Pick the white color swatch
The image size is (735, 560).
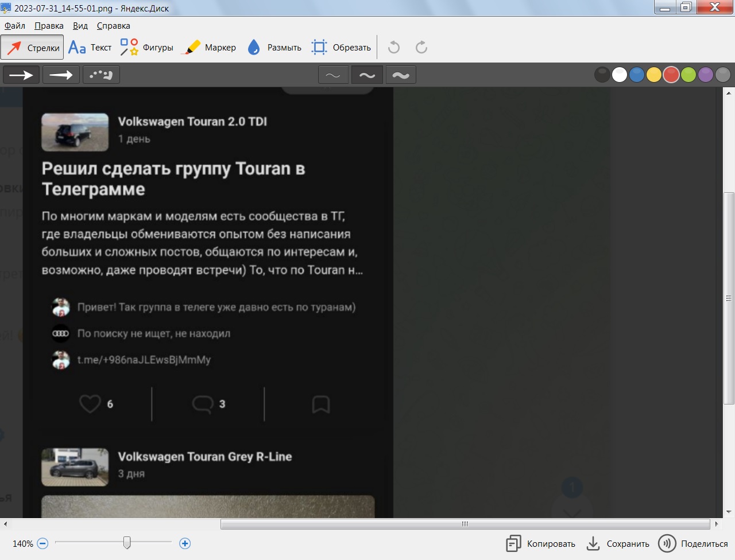click(620, 75)
